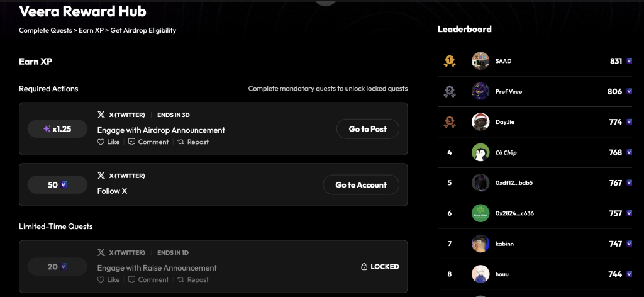Click the X logo on Airdrop Announcement quest
The width and height of the screenshot is (644, 297).
click(x=101, y=115)
